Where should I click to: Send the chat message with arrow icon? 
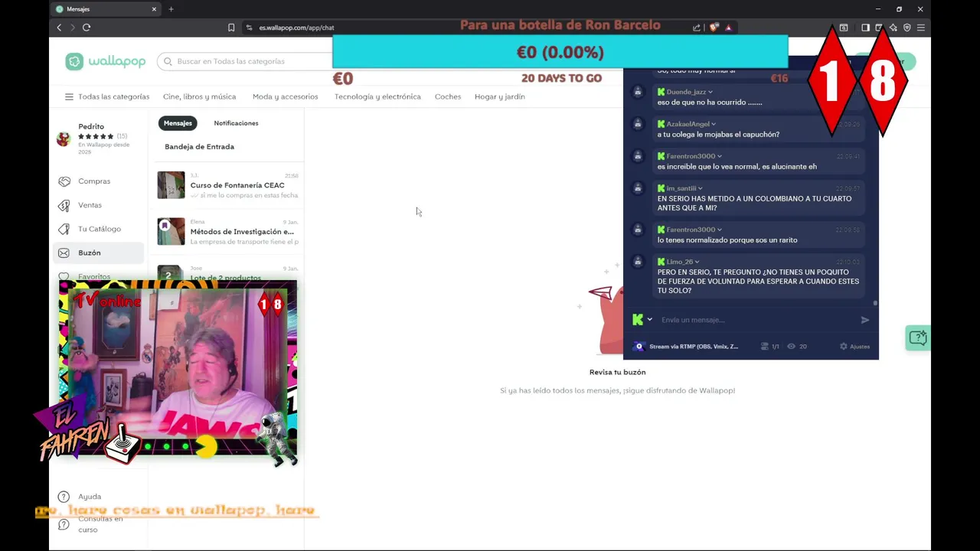865,320
